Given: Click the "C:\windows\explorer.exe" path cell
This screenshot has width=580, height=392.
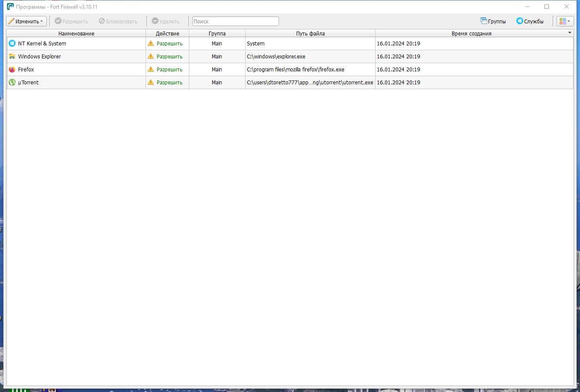Looking at the screenshot, I should click(311, 57).
